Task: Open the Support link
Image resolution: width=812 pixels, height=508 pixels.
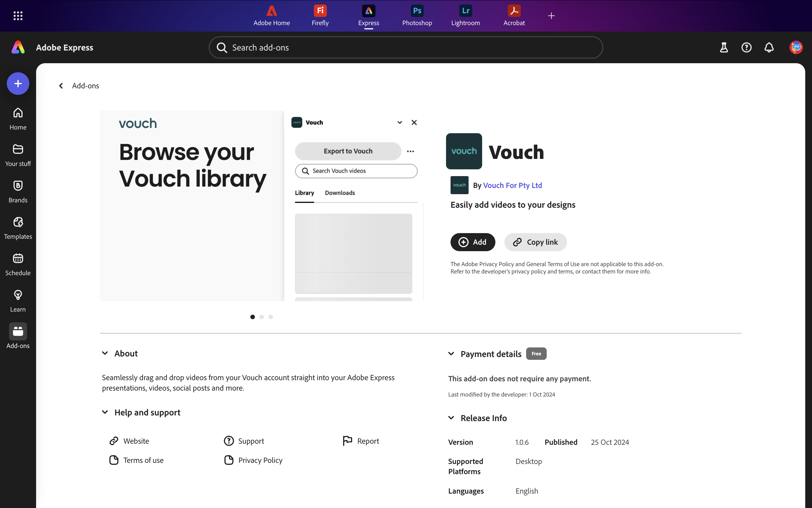Action: (244, 441)
